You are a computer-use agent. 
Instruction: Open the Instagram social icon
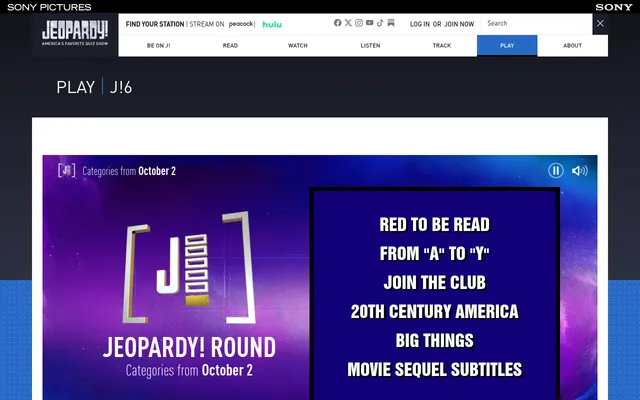359,23
